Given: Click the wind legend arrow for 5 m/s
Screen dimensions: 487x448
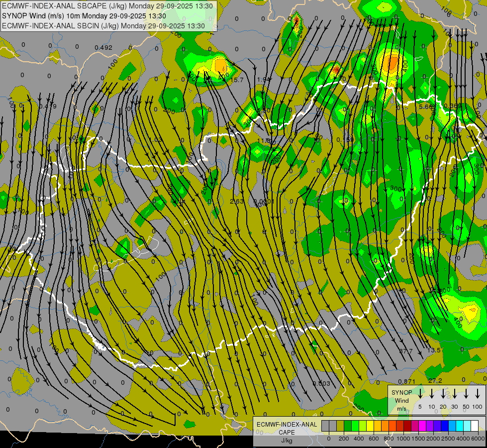Looking at the screenshot, I should pos(420,393).
